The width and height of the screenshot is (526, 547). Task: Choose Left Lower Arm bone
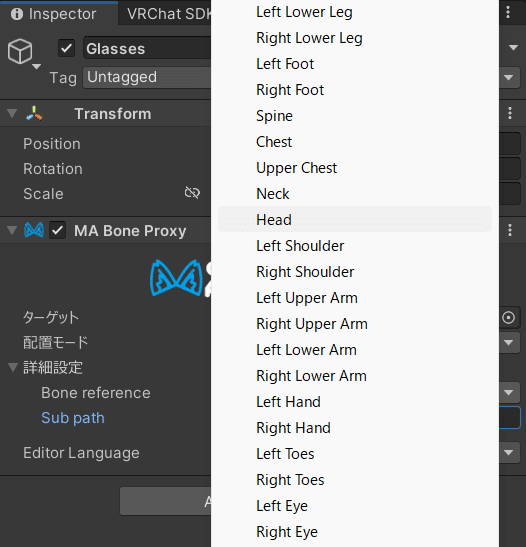(355, 350)
